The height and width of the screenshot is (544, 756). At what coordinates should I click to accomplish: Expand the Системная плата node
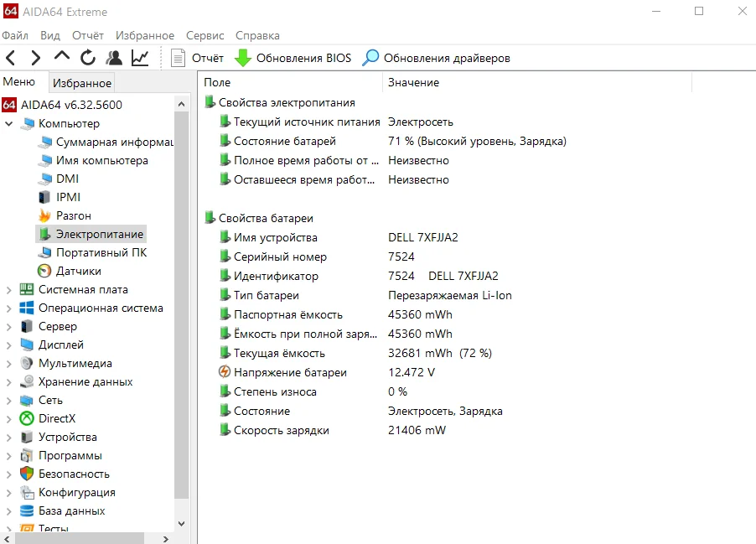click(x=8, y=290)
